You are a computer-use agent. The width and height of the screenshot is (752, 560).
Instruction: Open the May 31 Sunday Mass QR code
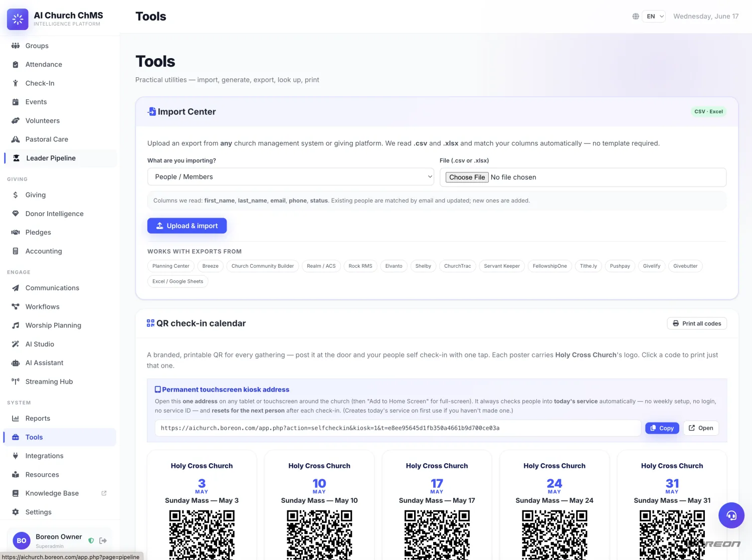pos(672,534)
